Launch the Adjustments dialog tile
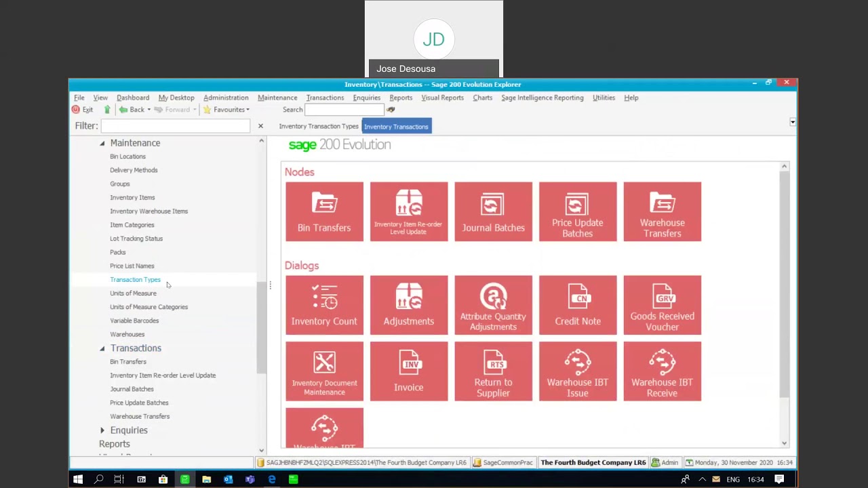 point(409,305)
